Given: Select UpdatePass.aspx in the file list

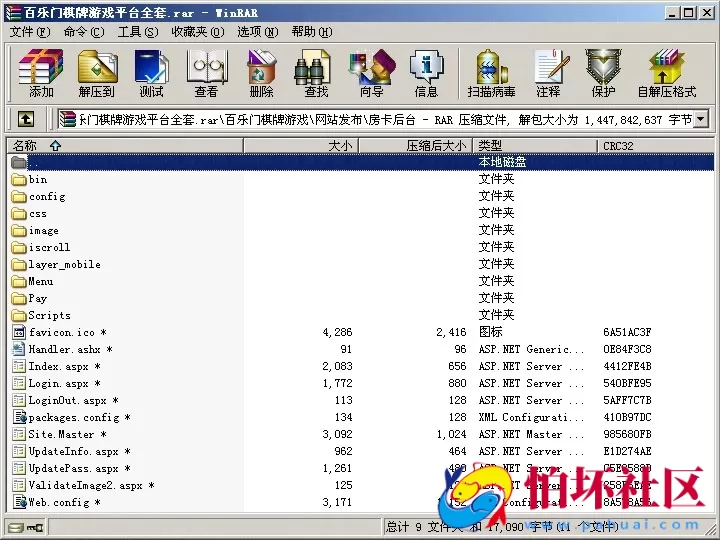Looking at the screenshot, I should (x=71, y=468).
